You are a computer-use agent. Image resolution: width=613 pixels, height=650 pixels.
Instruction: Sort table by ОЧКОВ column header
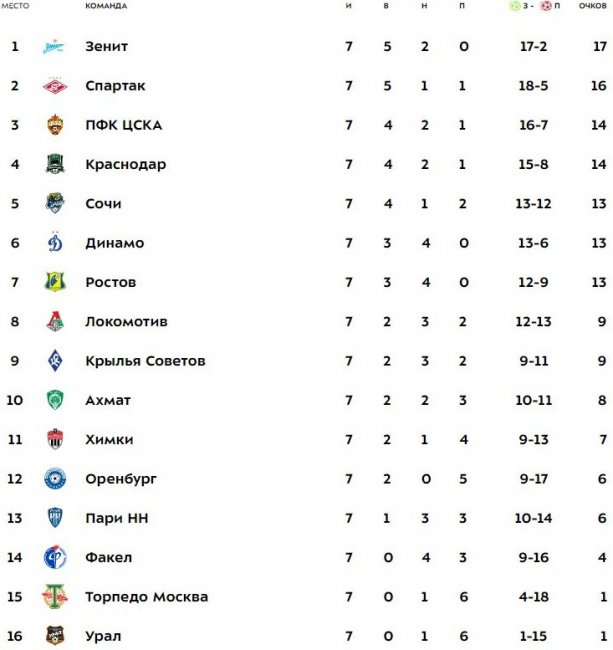click(x=594, y=6)
